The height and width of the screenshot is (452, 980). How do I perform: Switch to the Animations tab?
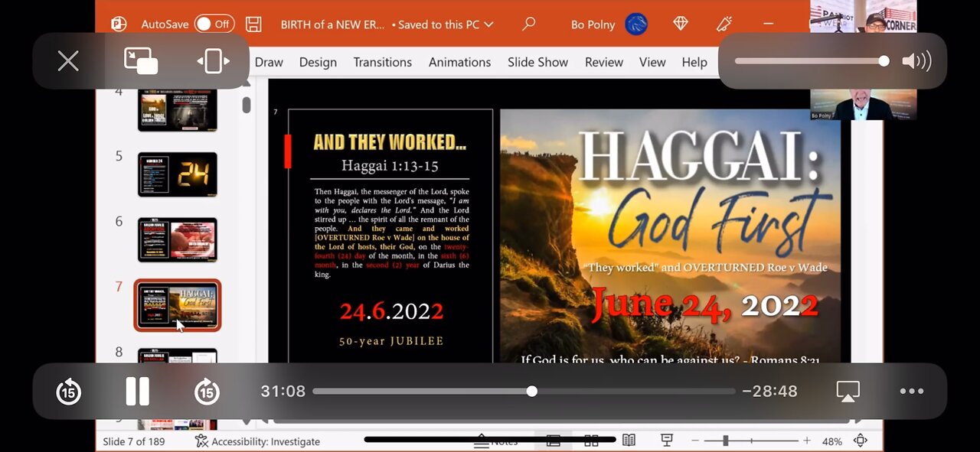[x=459, y=62]
